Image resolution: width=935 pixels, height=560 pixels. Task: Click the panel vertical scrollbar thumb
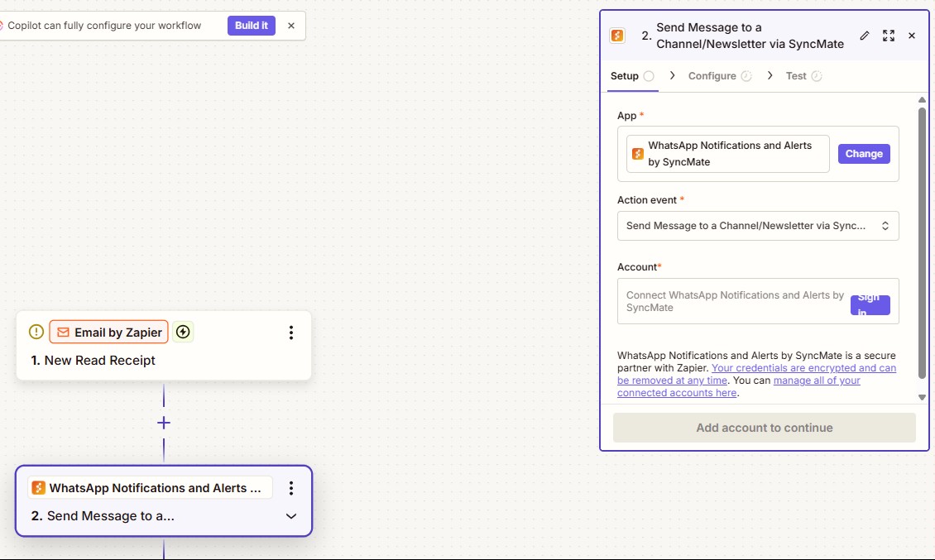coord(922,242)
